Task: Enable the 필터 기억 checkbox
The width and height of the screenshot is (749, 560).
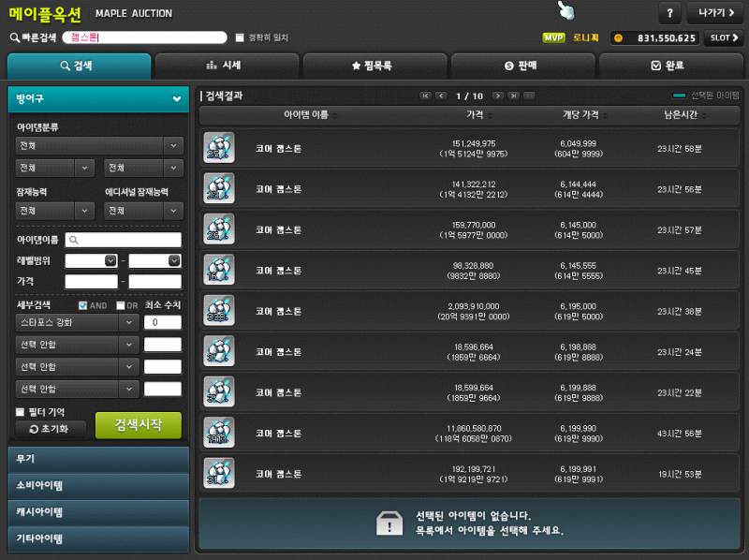Action: (20, 411)
